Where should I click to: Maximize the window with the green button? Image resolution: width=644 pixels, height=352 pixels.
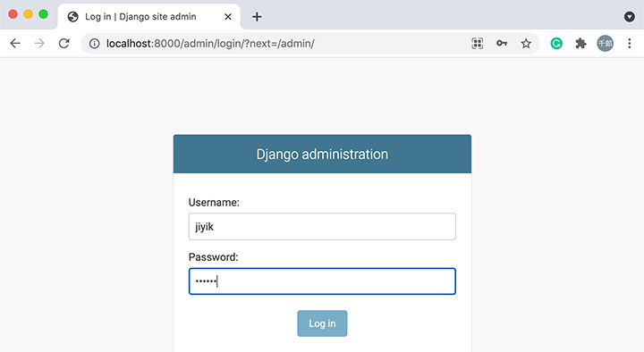[x=43, y=14]
